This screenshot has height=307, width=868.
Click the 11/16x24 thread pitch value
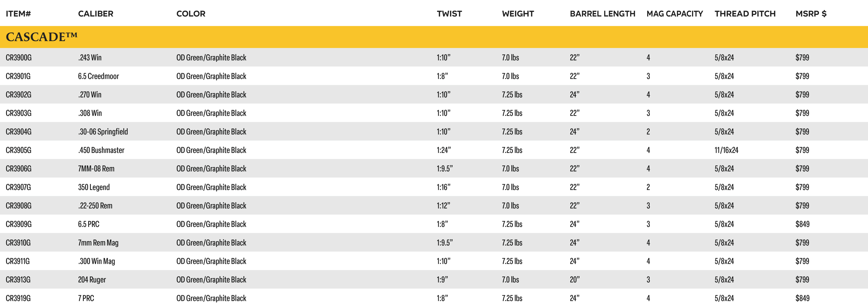tap(726, 150)
